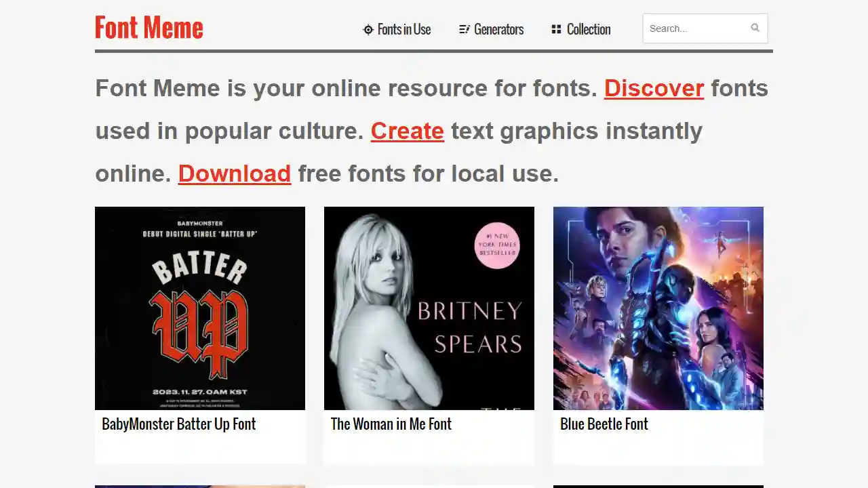Click the list icon beside Generators

465,29
